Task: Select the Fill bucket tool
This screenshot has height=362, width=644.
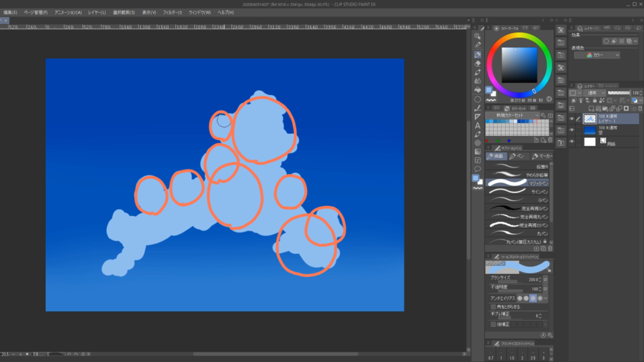Action: [477, 90]
